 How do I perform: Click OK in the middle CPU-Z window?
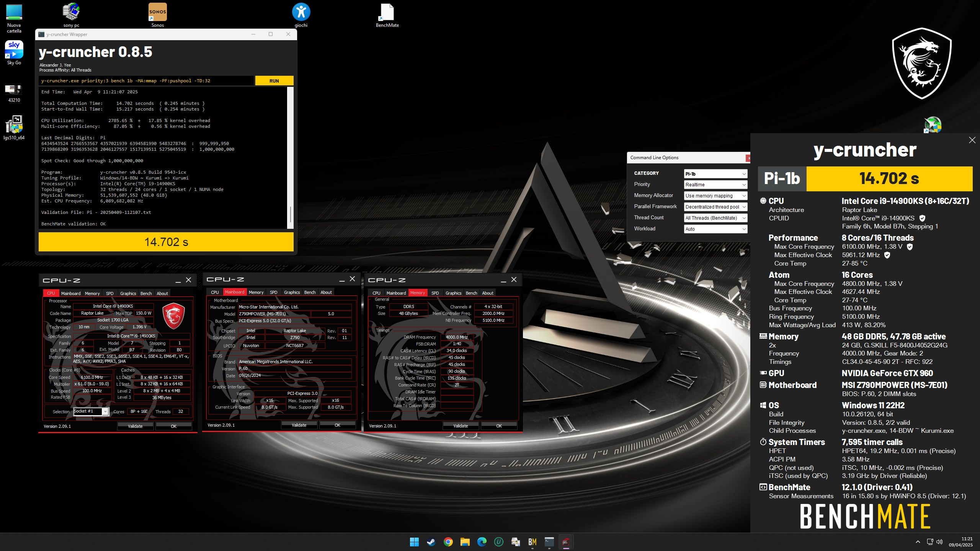[x=337, y=425]
